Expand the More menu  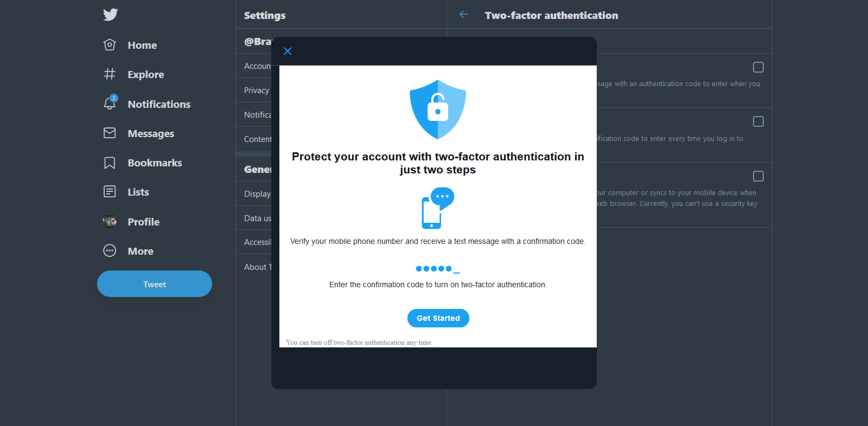[129, 251]
